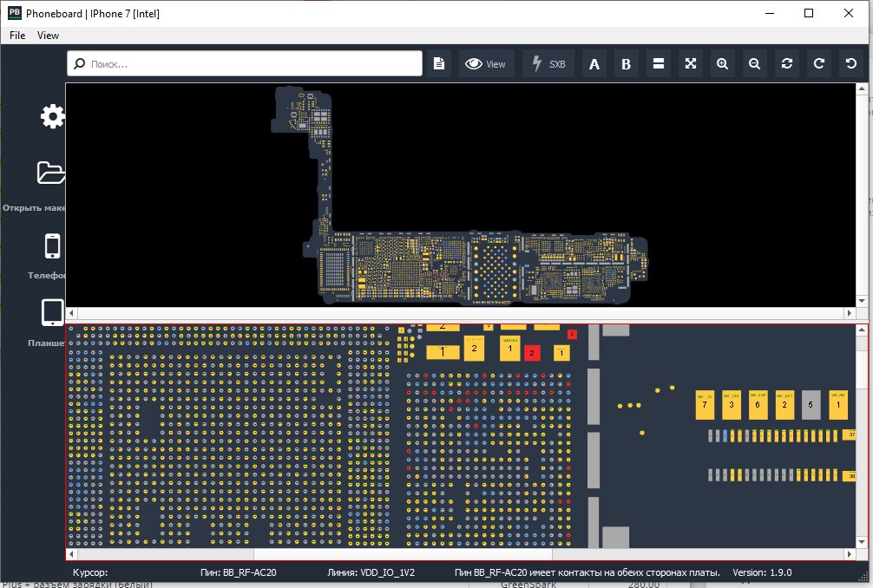The height and width of the screenshot is (588, 873).
Task: Select the wide yellow pad labeled 1
Action: tap(443, 352)
